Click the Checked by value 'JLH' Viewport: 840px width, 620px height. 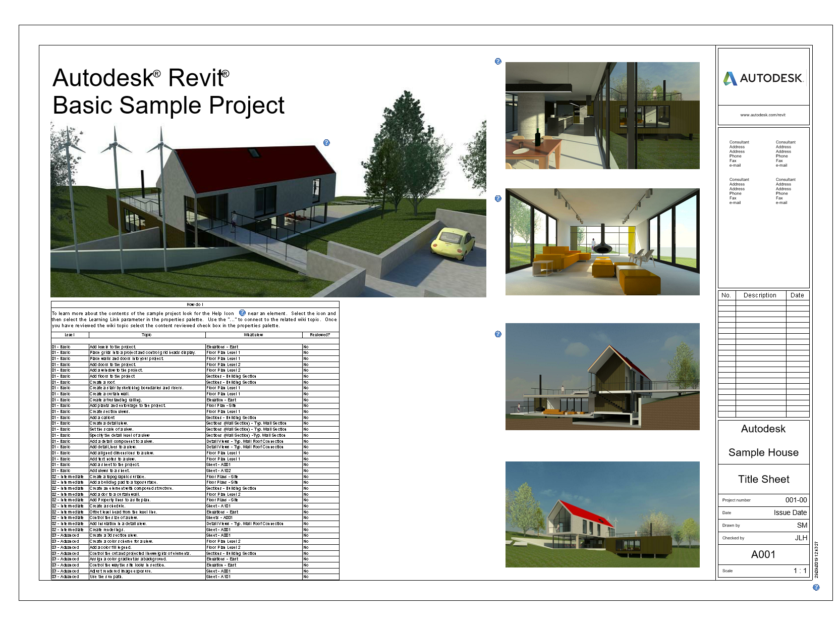tap(801, 538)
